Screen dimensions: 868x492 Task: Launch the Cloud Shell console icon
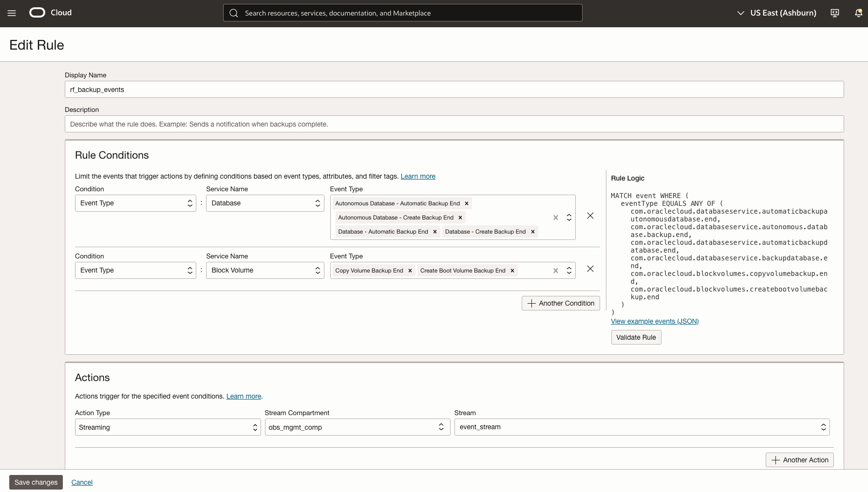[834, 13]
